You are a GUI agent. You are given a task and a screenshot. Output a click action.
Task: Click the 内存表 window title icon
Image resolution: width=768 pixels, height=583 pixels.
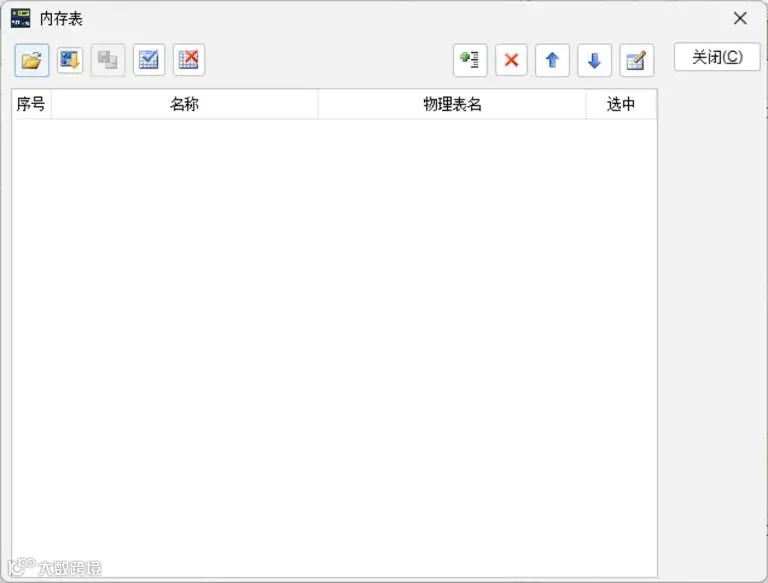tap(21, 18)
